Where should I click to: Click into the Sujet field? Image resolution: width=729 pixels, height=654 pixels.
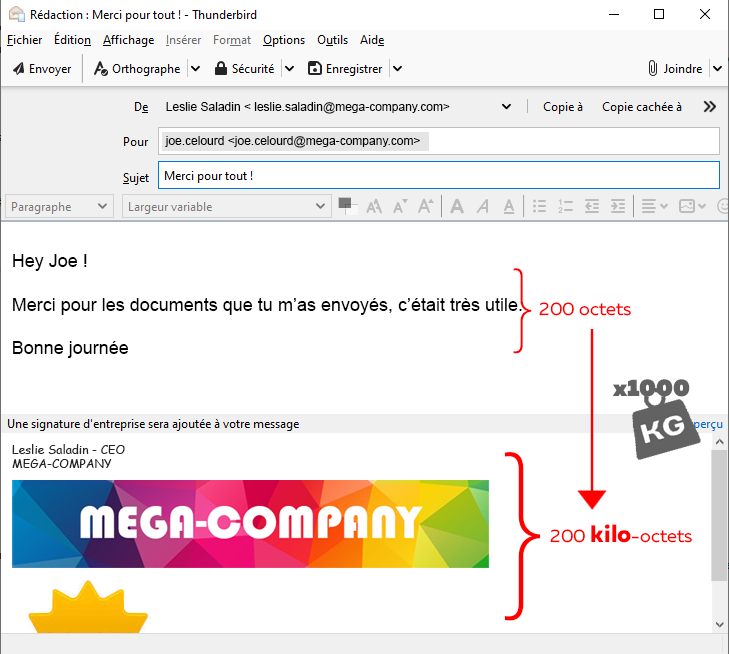click(x=438, y=176)
